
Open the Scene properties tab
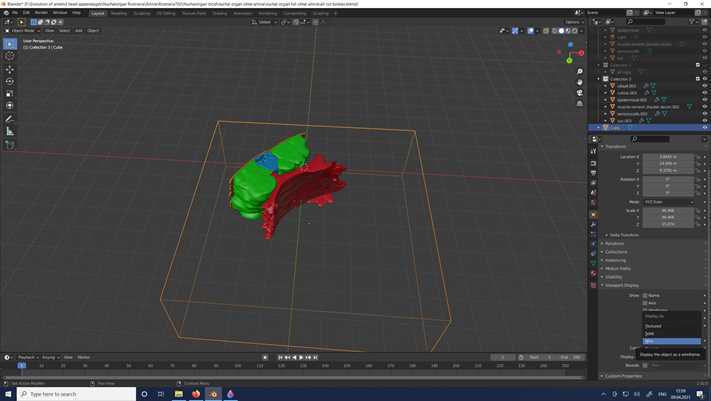point(594,193)
